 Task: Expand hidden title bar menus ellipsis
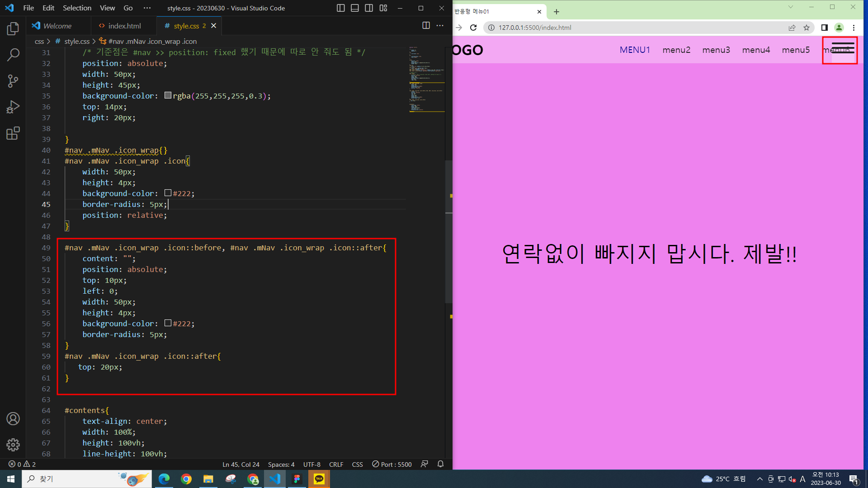(147, 8)
